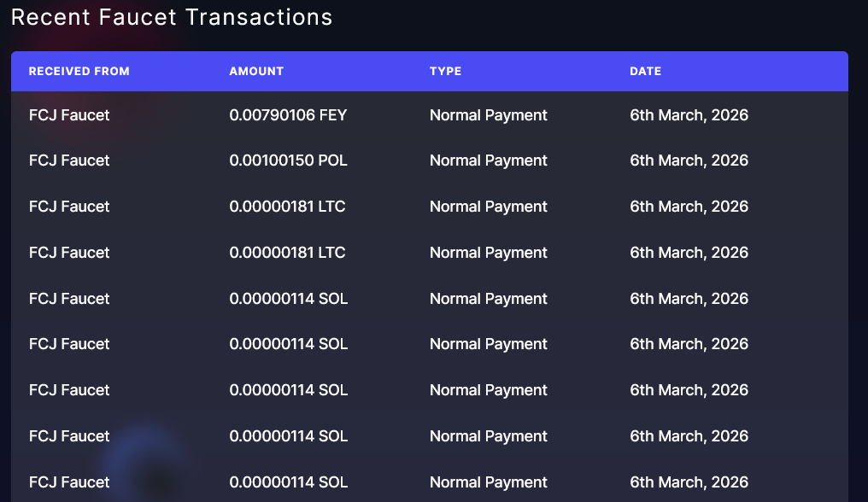Select the 0.00790106 FEY amount cell
868x502 pixels.
click(288, 115)
